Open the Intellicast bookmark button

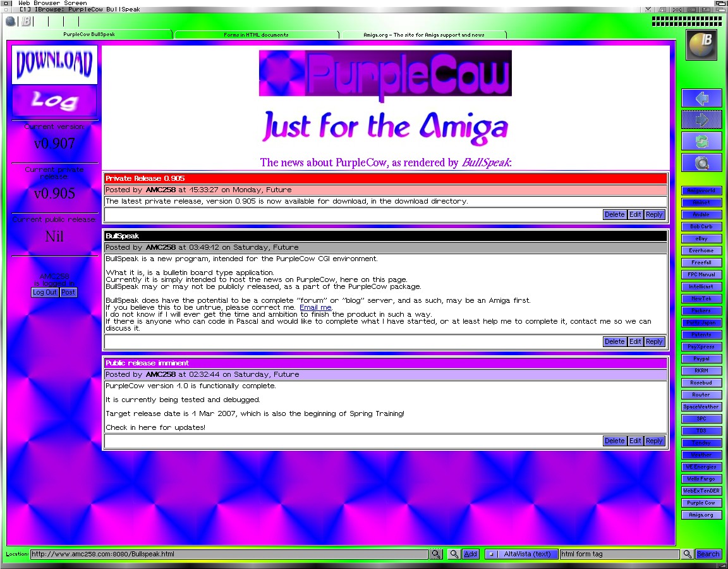(701, 286)
